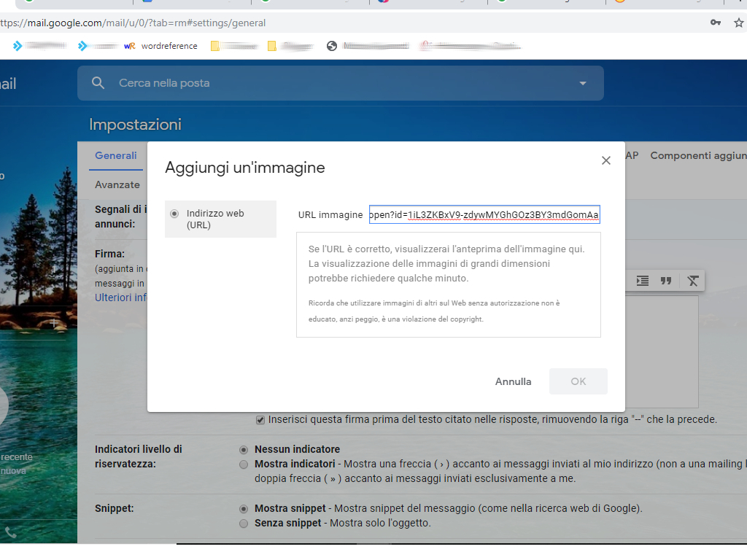
Task: Click the search magnifier icon
Action: (98, 83)
